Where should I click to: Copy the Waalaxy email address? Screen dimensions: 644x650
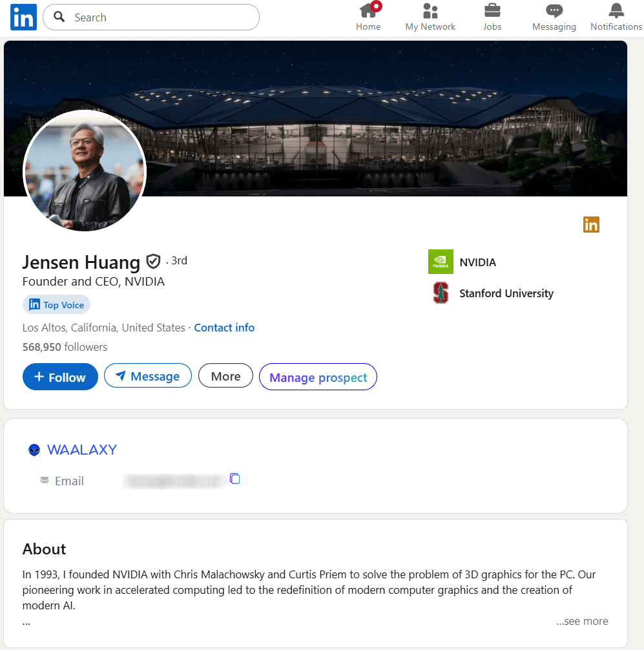235,479
